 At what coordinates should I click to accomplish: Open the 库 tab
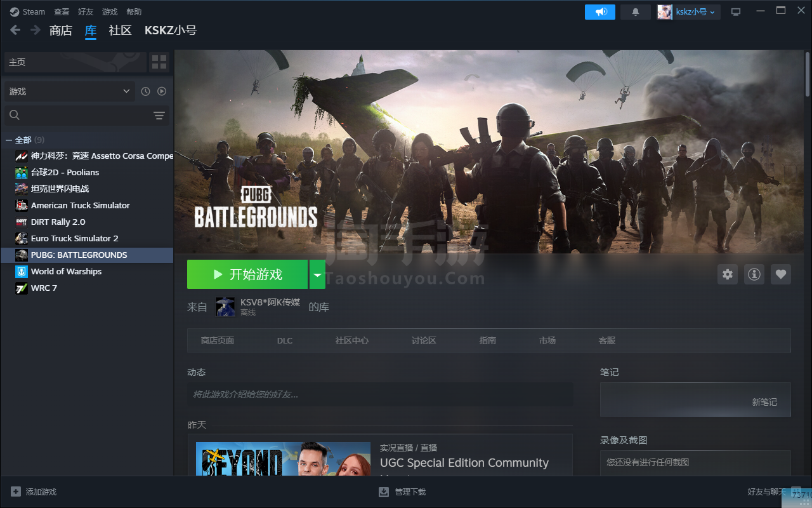[91, 30]
